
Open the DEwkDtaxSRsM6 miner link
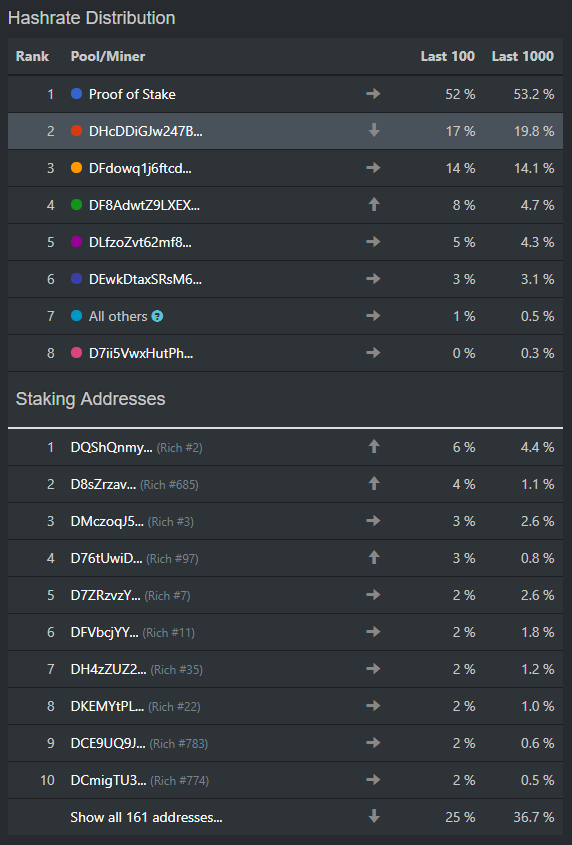point(146,279)
